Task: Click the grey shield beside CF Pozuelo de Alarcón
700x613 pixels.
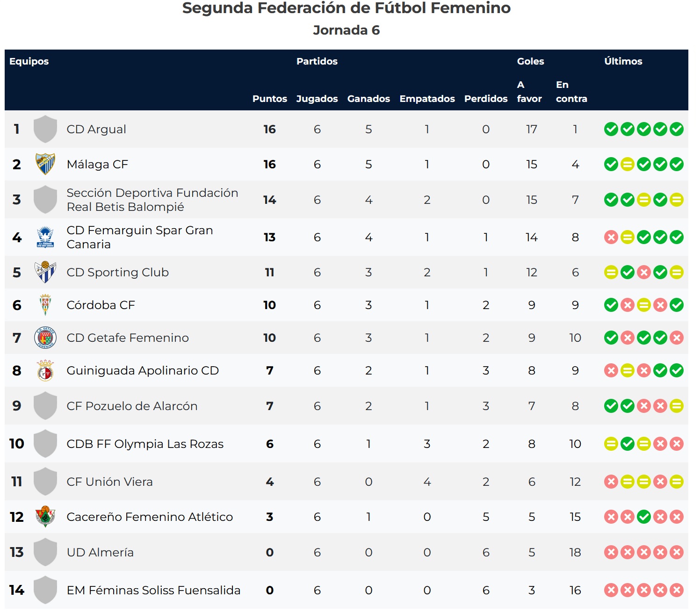Action: 45,406
